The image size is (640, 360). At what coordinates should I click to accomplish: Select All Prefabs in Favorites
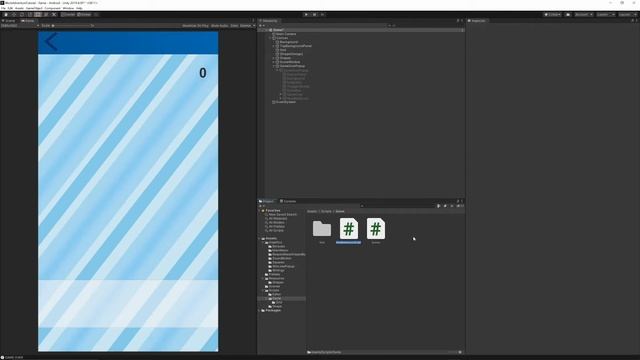tap(277, 227)
